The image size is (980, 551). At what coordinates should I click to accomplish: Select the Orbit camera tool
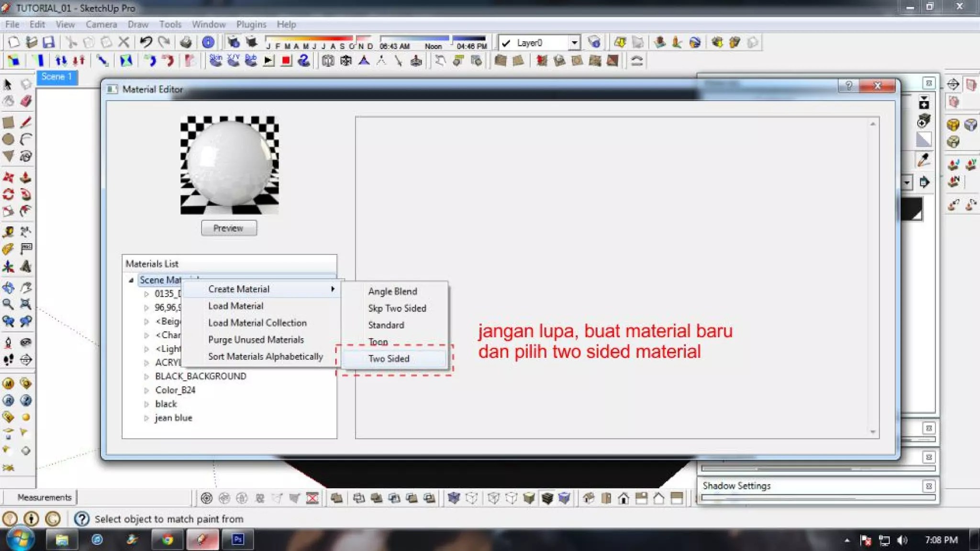pyautogui.click(x=8, y=287)
